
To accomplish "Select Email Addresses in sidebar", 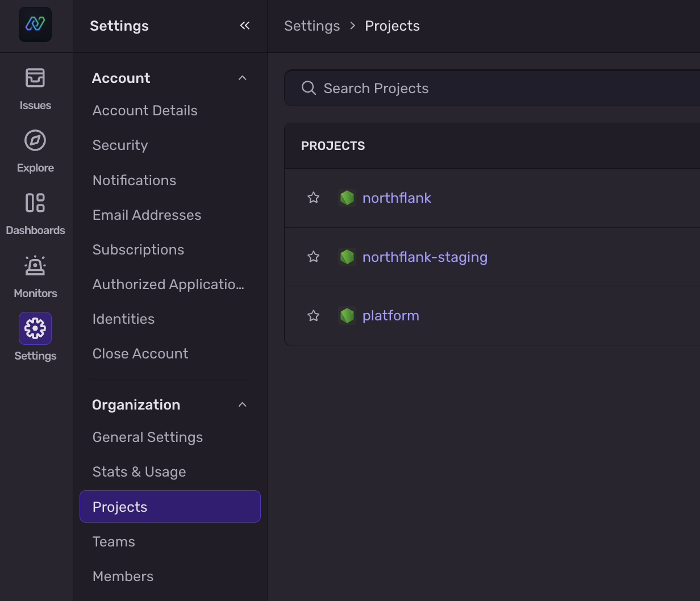I will coord(147,215).
